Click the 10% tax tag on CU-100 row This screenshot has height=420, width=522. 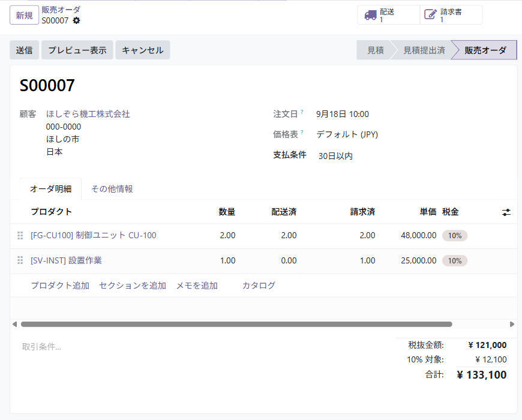(x=455, y=236)
